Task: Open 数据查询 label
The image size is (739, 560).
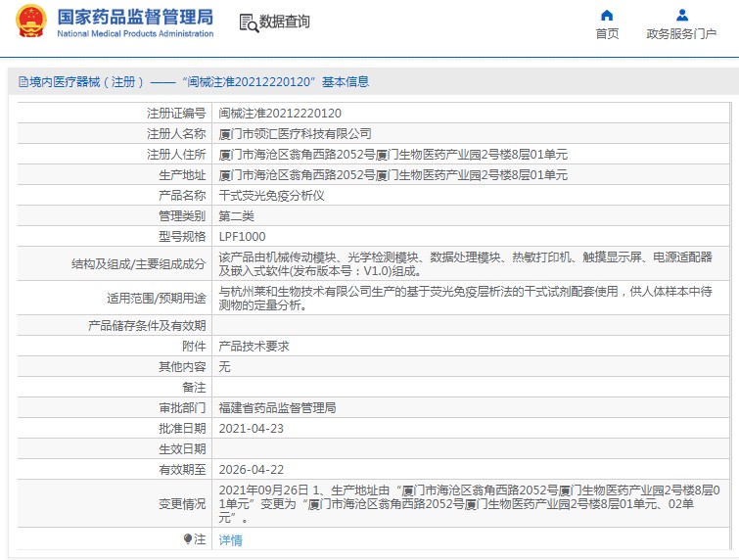Action: point(285,22)
